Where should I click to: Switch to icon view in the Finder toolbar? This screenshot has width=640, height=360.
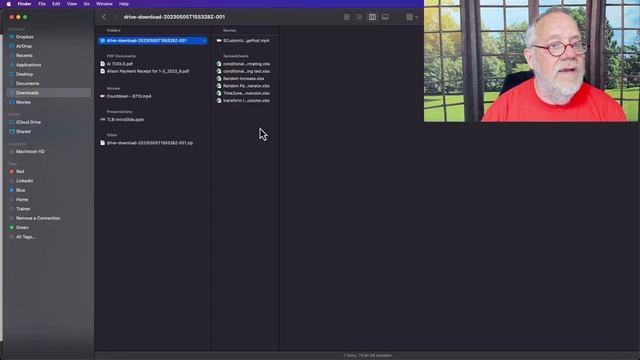(347, 17)
